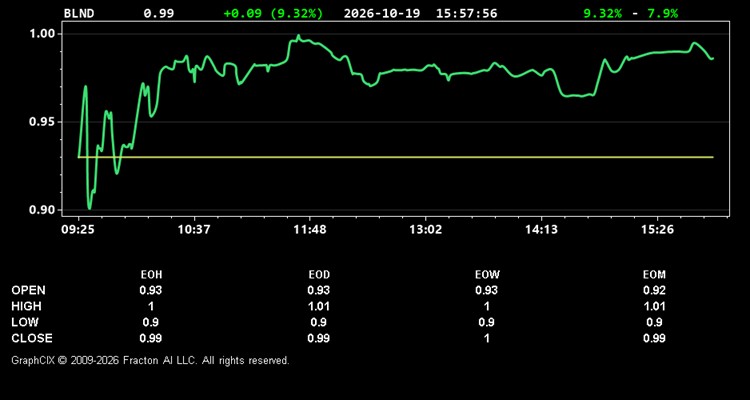Select the EOH close value 0.99
This screenshot has width=750, height=400.
click(x=151, y=338)
